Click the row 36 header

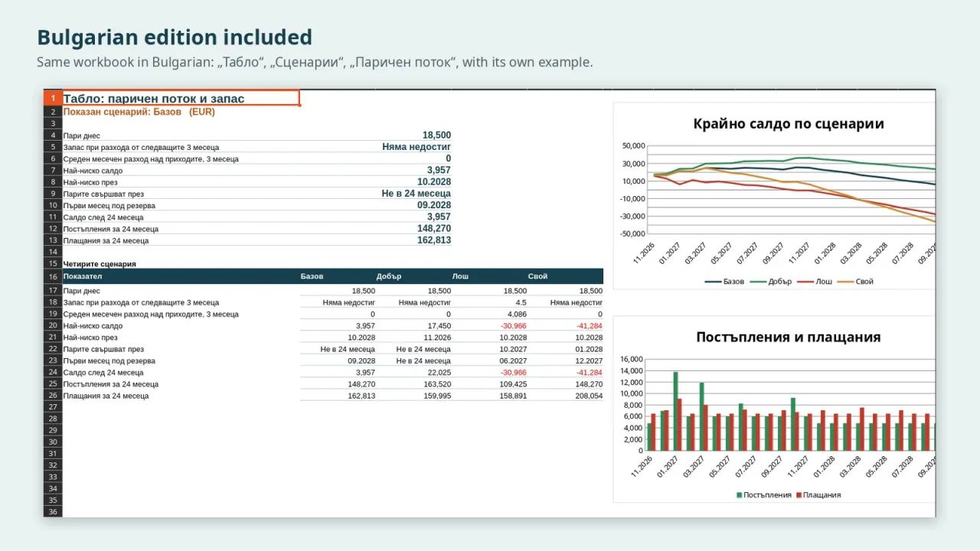tap(53, 512)
